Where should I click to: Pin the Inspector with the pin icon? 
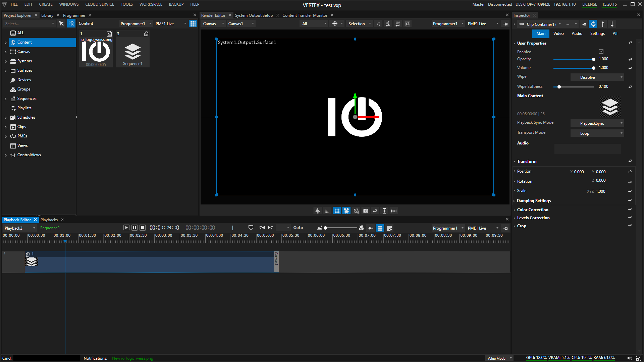(584, 24)
